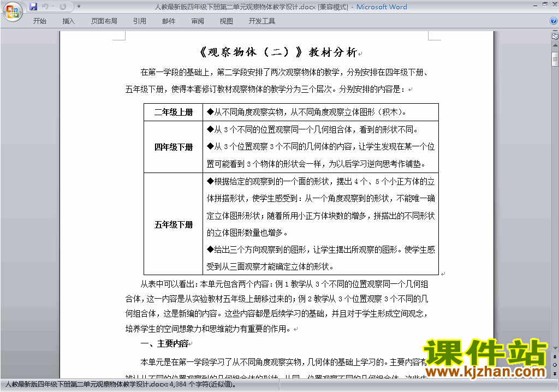Undo the last action
Viewport: 559px width, 392px height.
click(x=45, y=7)
